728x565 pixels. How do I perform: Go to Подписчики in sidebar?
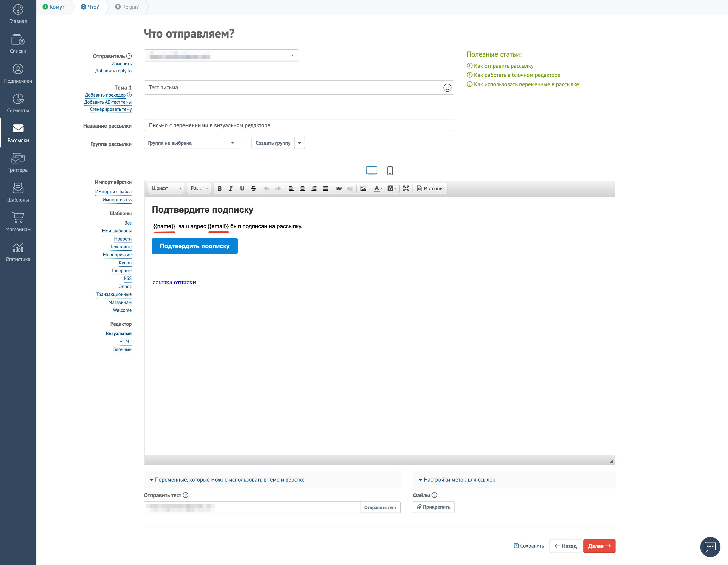coord(18,73)
